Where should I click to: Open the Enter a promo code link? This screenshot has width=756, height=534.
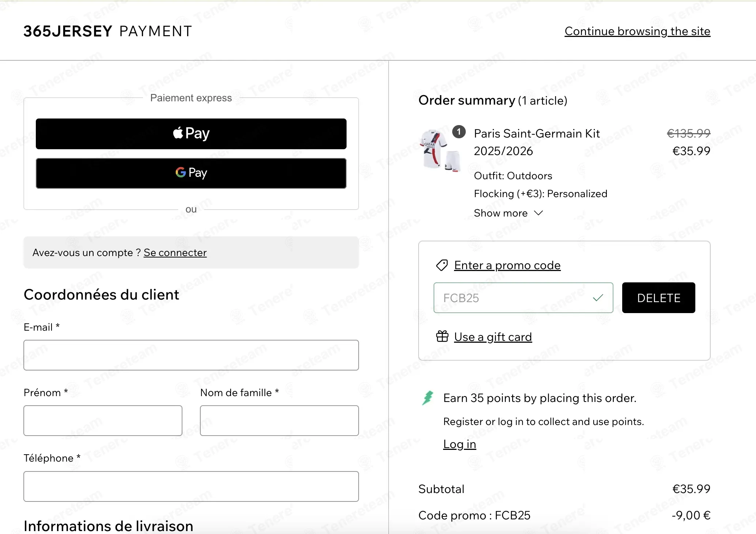[x=507, y=265]
